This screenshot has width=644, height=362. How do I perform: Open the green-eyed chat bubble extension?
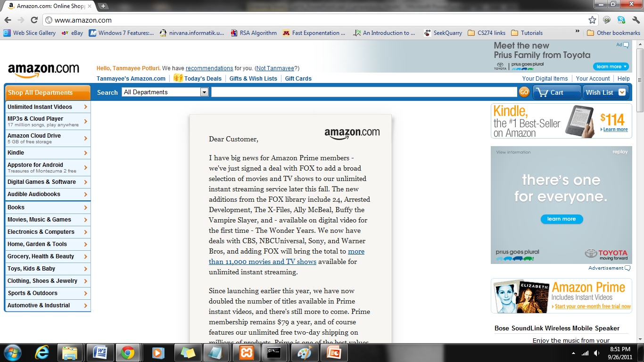(x=607, y=20)
